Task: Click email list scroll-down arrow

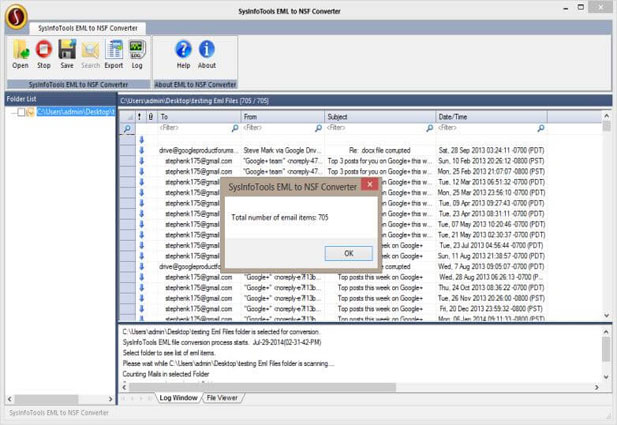Action: point(606,316)
